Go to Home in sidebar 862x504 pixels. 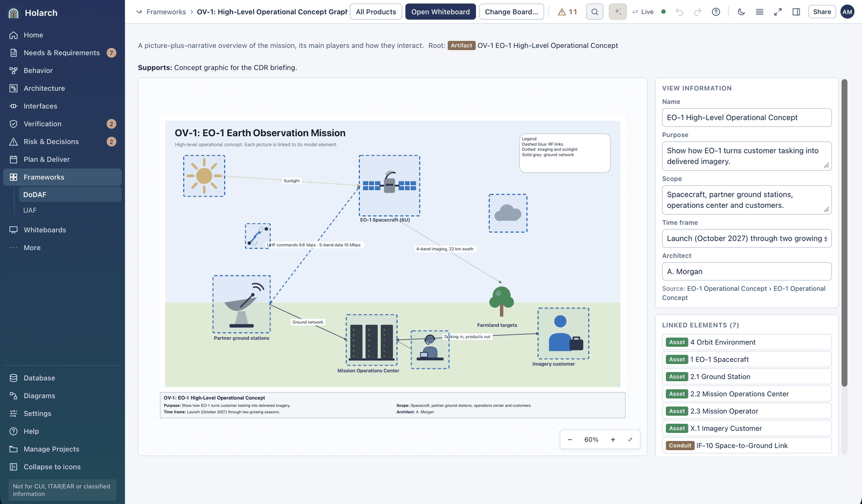(x=62, y=35)
